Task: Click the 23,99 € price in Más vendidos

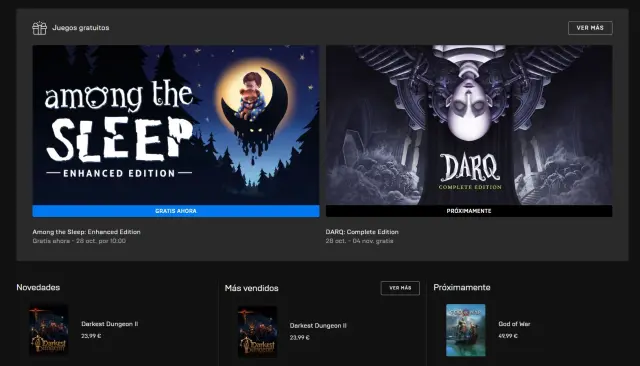Action: pos(300,337)
